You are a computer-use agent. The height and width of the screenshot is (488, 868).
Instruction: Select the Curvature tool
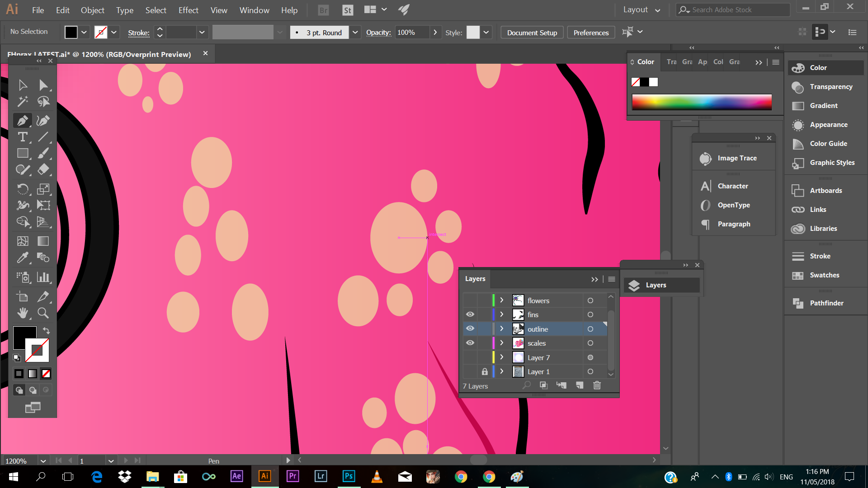click(x=43, y=121)
